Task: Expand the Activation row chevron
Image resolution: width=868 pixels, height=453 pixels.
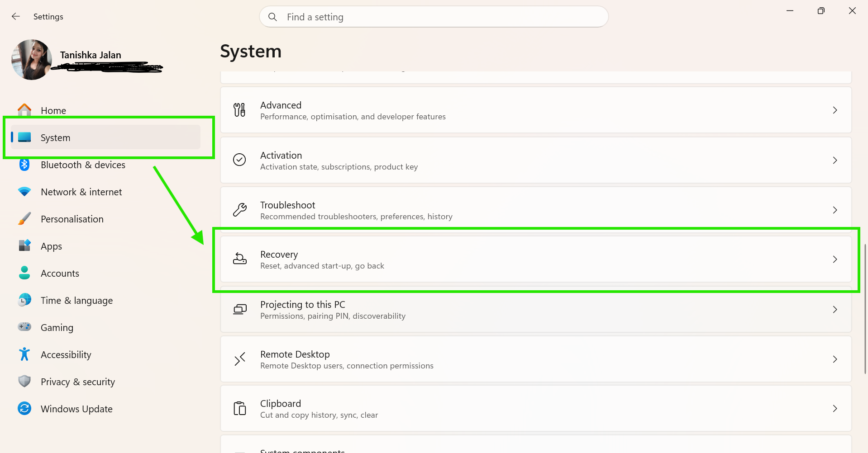Action: pos(835,160)
